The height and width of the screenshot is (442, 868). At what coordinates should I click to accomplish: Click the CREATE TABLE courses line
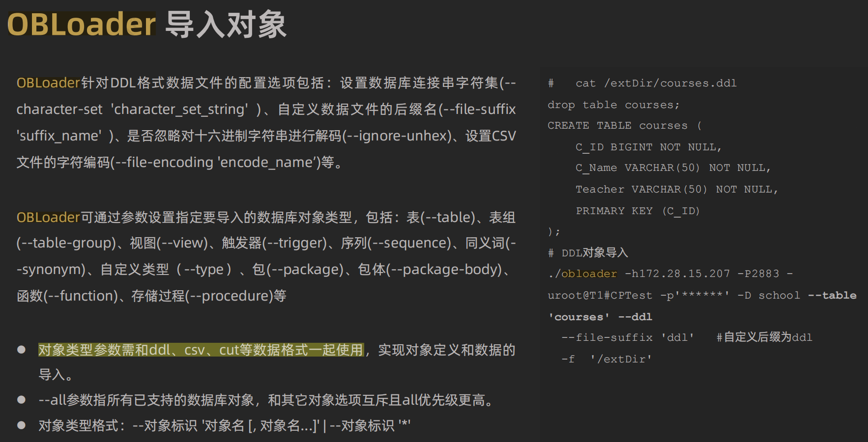pos(624,125)
